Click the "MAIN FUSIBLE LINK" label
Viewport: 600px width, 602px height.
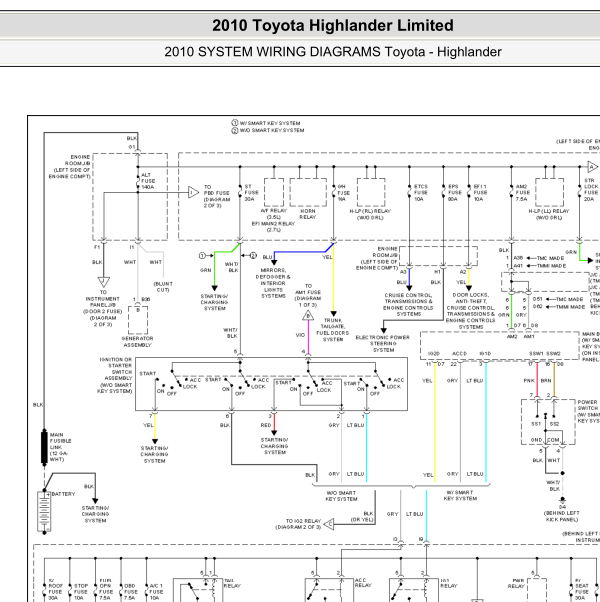(x=60, y=441)
